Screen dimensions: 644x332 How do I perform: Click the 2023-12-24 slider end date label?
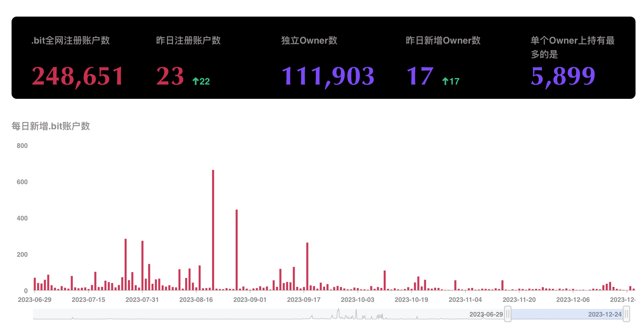605,314
